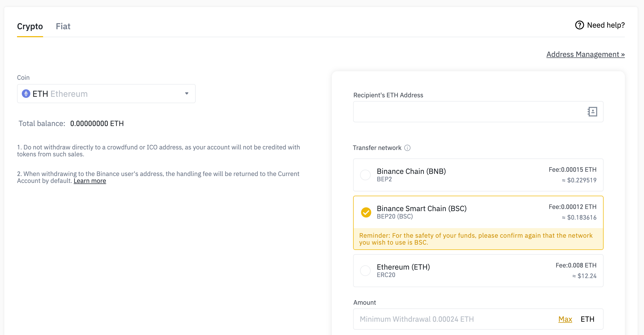The height and width of the screenshot is (335, 644).
Task: Click the ERC20 fee 0.008 ETH text
Action: pyautogui.click(x=576, y=265)
